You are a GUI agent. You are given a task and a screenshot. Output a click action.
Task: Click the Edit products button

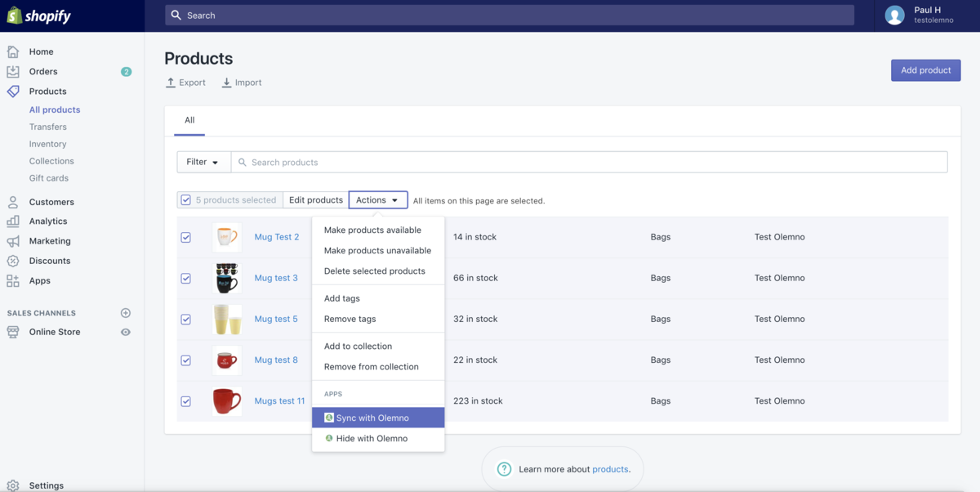(x=315, y=200)
